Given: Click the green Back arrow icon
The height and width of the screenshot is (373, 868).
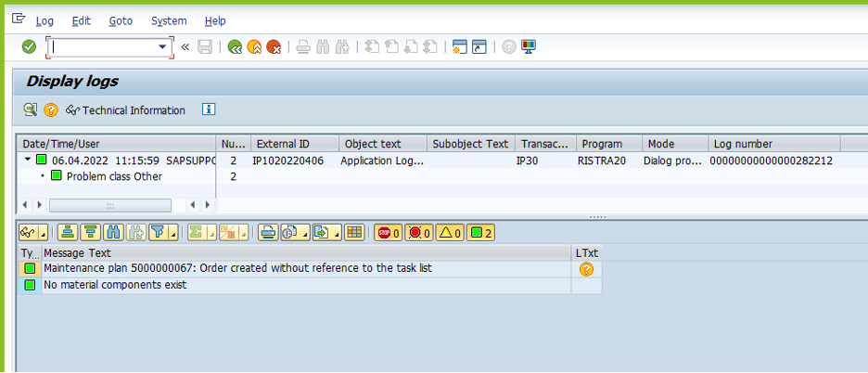Looking at the screenshot, I should [235, 46].
